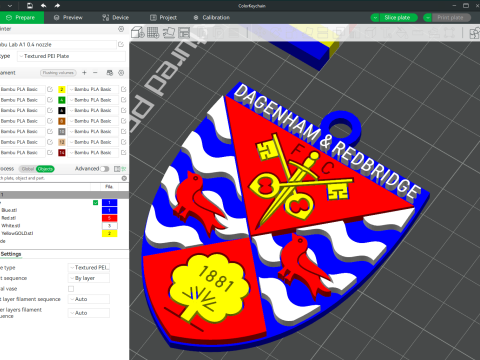Click filament swatch 1 for Blue.stl
Viewport: 480px width, 360px height.
[x=109, y=210]
